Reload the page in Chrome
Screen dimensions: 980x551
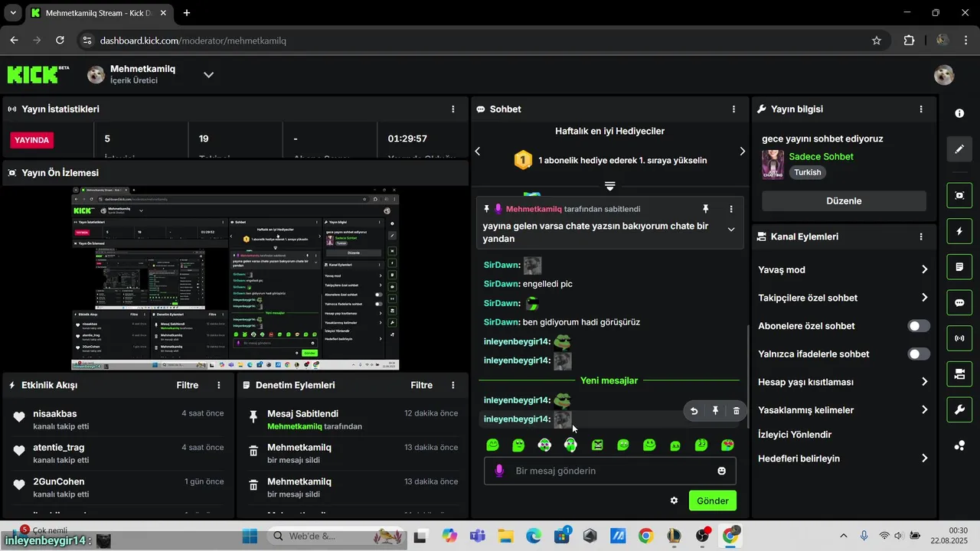(x=60, y=41)
